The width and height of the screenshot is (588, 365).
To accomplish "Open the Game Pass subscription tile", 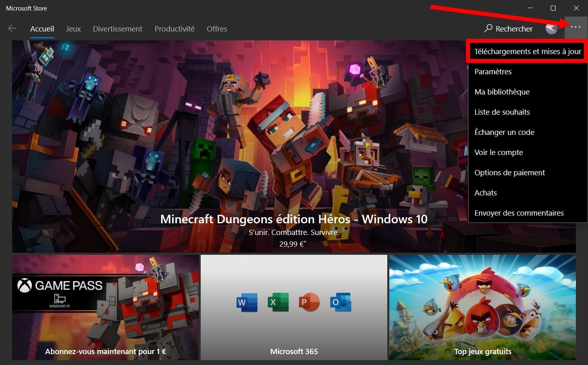I will tap(105, 307).
